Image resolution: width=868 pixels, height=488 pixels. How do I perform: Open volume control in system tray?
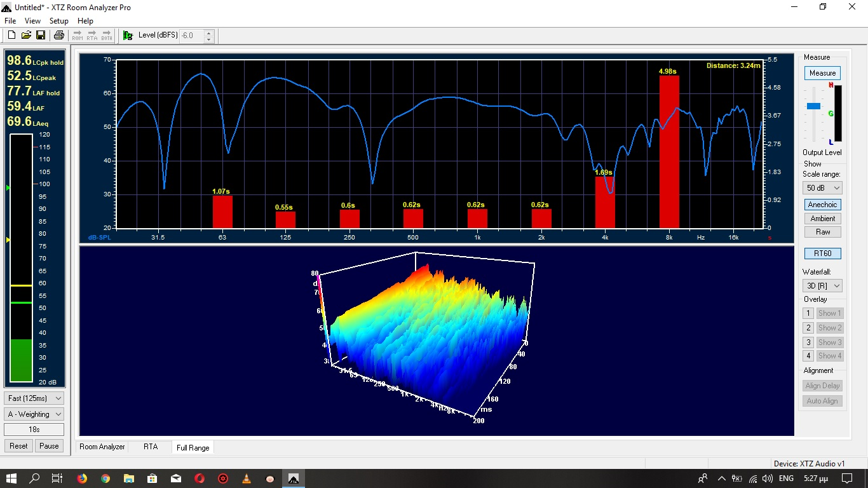pyautogui.click(x=768, y=478)
